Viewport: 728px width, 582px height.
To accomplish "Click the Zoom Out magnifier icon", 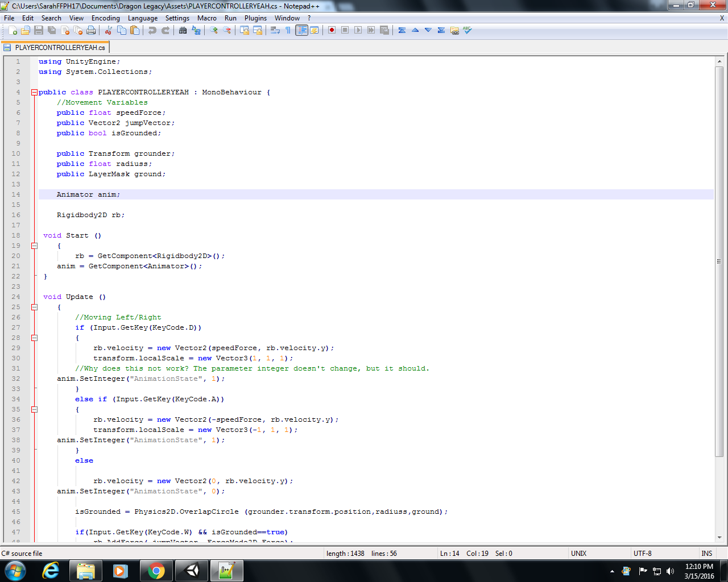I will point(226,30).
